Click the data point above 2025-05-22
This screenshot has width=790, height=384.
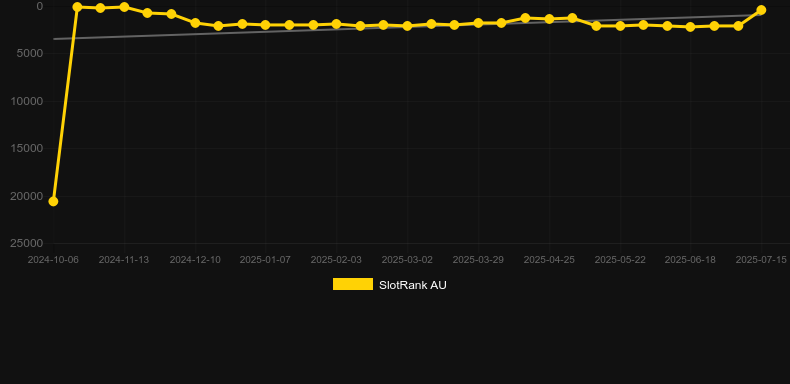pos(620,26)
